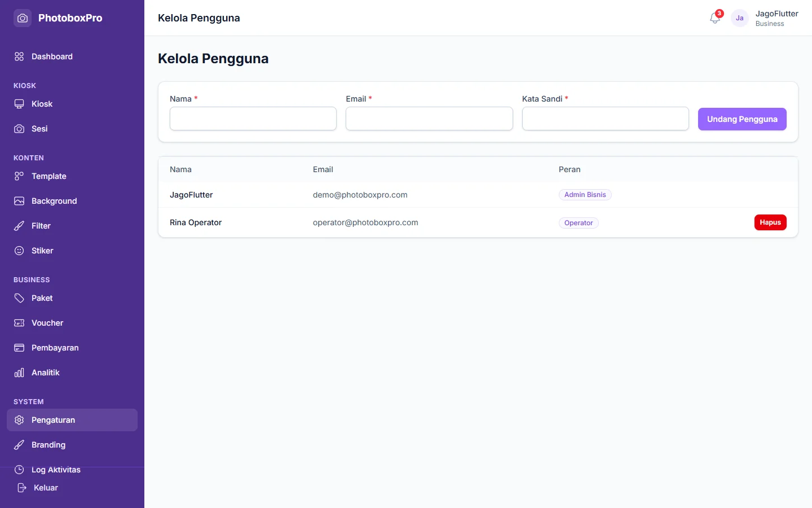Viewport: 812px width, 508px height.
Task: Navigate to Template section
Action: tap(72, 176)
